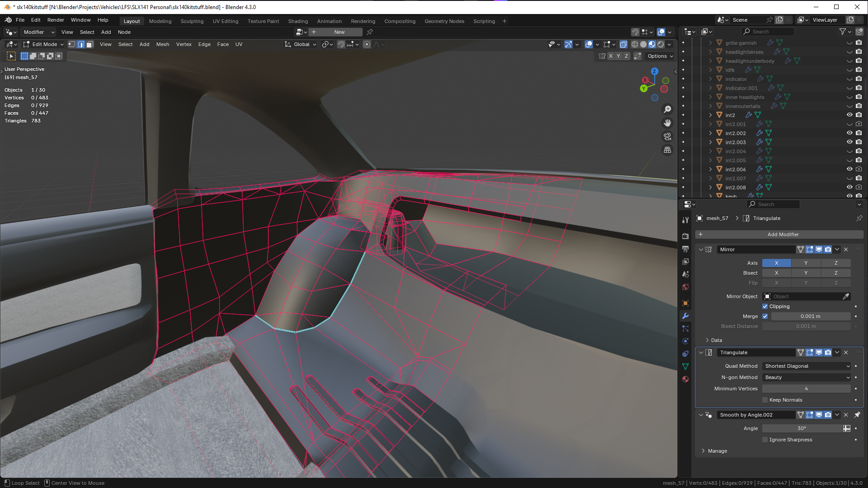Open the Material properties tab icon
The height and width of the screenshot is (488, 868).
(685, 379)
